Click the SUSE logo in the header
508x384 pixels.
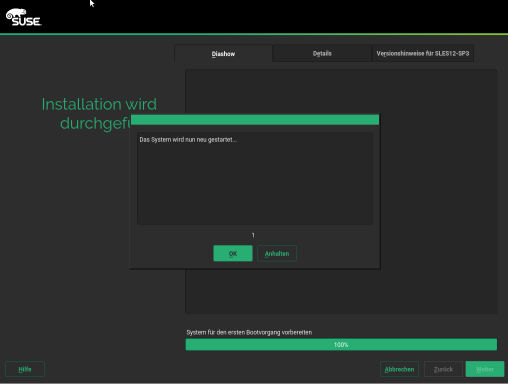24,17
